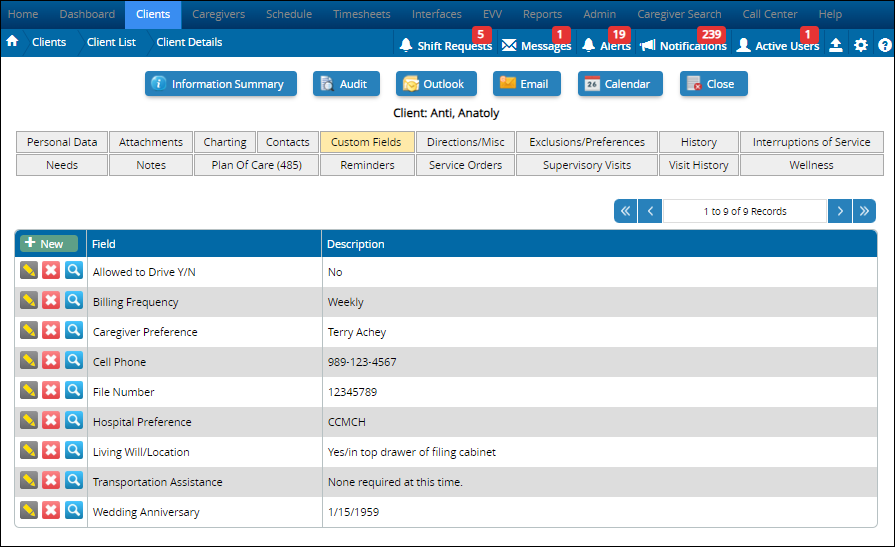Open the Alerts list

(x=606, y=45)
